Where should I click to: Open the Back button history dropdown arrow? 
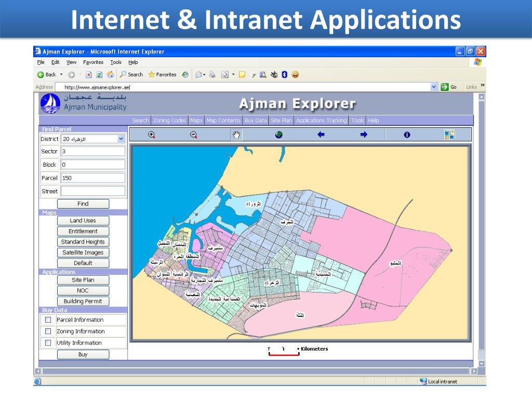(61, 75)
